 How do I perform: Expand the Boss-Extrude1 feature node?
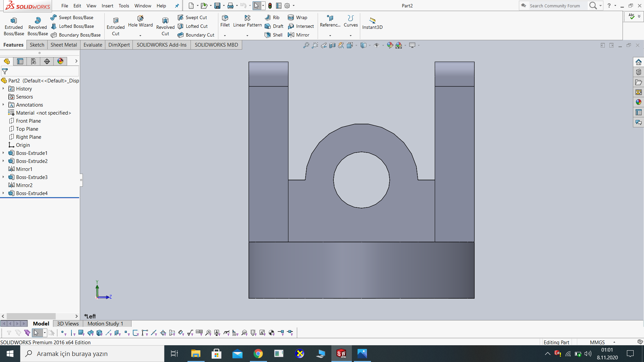point(3,153)
